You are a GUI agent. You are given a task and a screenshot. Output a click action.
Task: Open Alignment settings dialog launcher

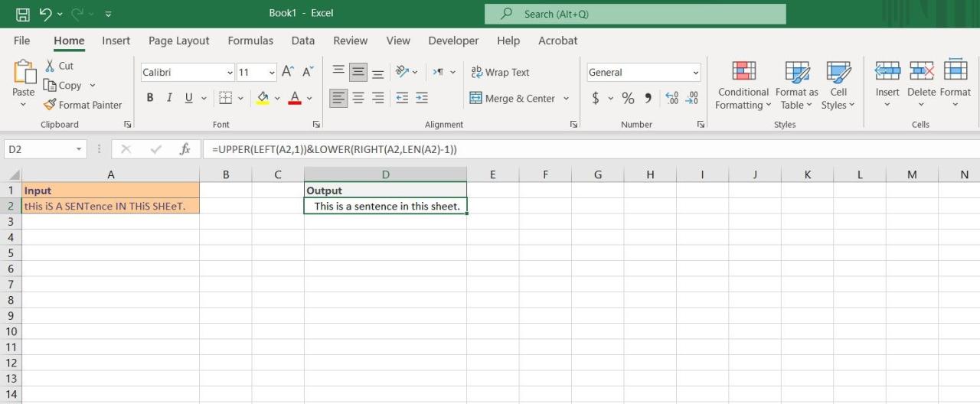[573, 124]
